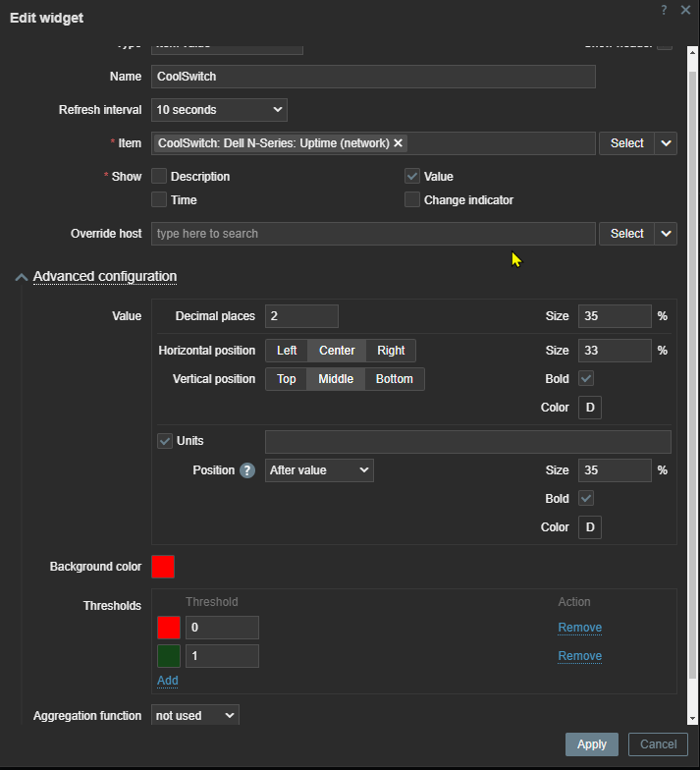
Task: Uncheck the Units checkbox
Action: point(165,441)
